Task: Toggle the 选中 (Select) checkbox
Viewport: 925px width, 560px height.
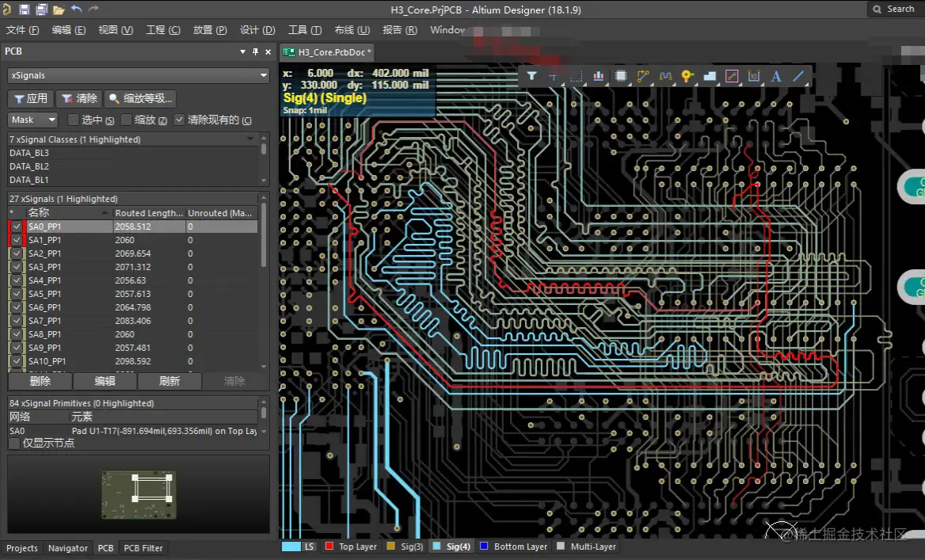Action: click(73, 120)
